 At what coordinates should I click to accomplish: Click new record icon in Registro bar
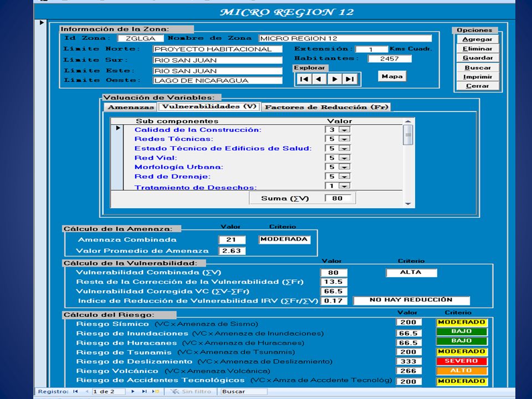(x=156, y=391)
